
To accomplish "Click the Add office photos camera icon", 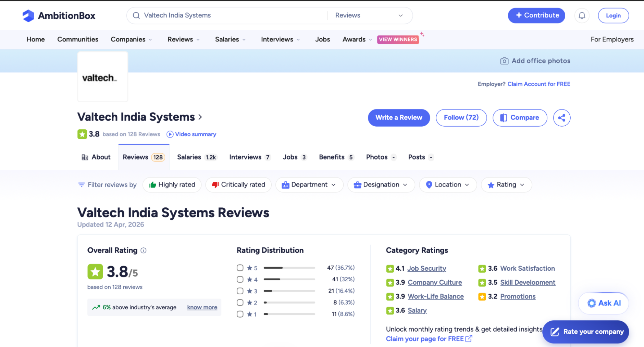I will pyautogui.click(x=504, y=61).
